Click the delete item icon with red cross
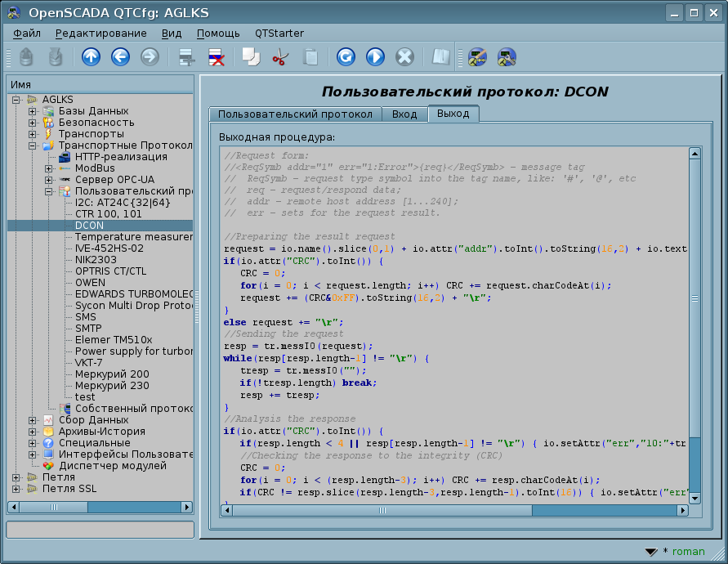Viewport: 728px width, 564px height. tap(217, 56)
